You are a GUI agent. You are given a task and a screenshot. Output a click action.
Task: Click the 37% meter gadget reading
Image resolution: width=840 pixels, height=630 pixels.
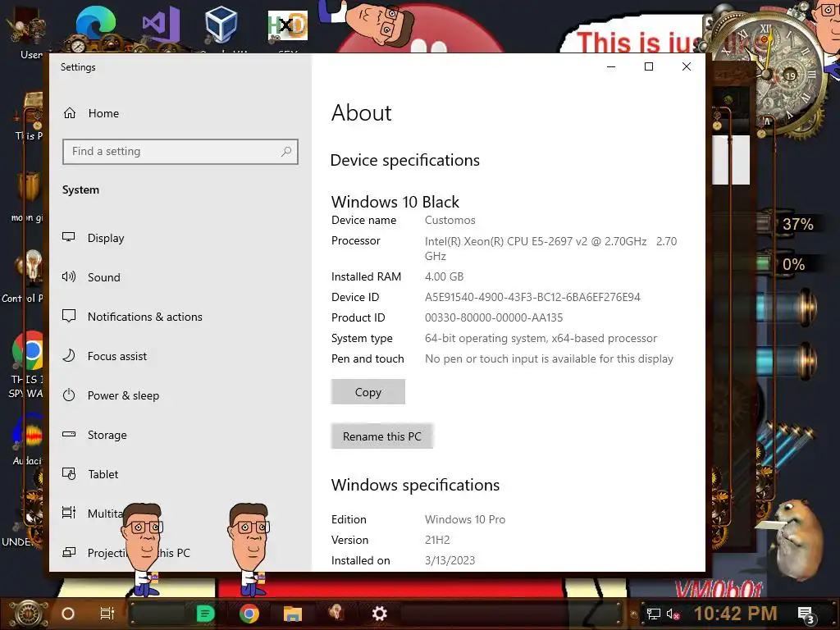(x=797, y=224)
